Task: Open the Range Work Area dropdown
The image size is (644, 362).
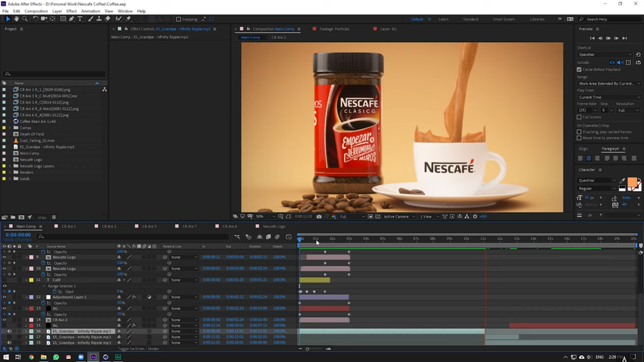Action: pyautogui.click(x=609, y=83)
